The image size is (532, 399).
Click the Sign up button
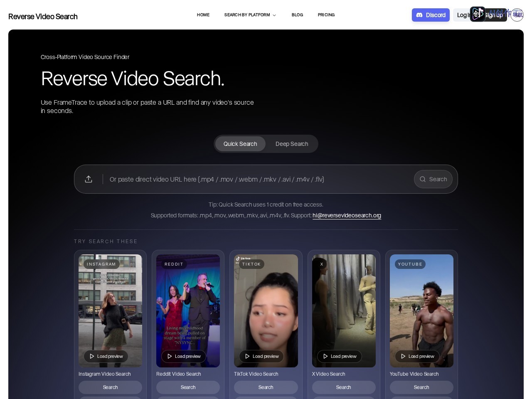click(493, 15)
